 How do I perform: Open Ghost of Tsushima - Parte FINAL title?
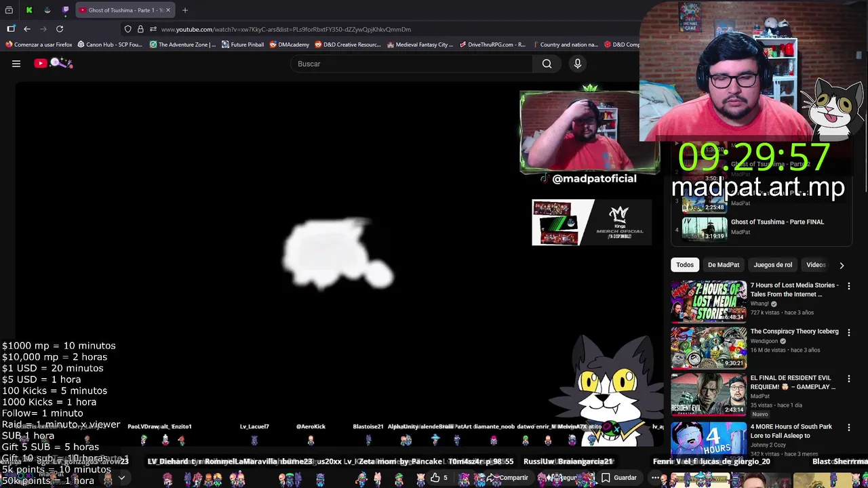777,222
